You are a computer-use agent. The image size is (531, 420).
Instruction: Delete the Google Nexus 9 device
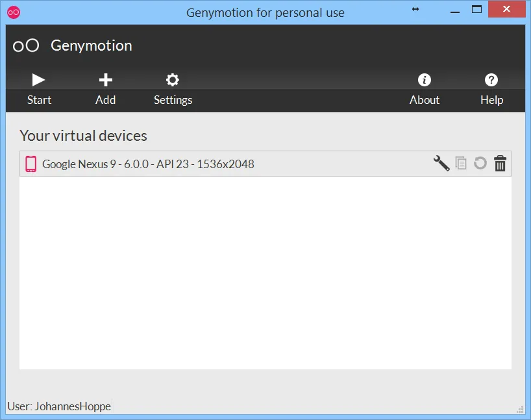(500, 163)
